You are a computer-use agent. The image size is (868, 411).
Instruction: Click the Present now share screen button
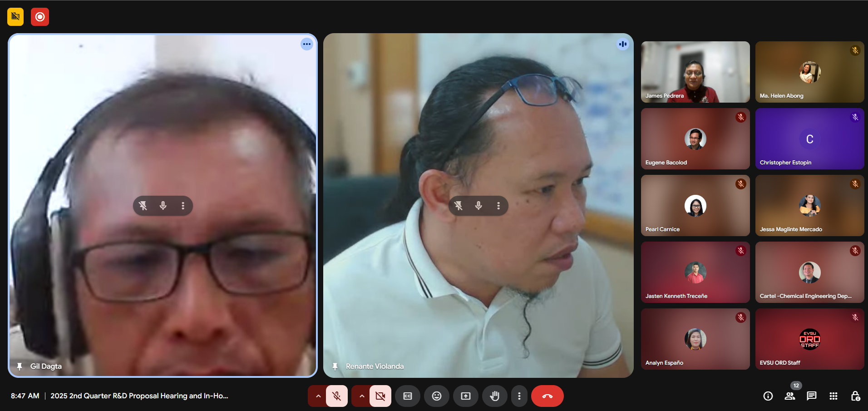466,396
